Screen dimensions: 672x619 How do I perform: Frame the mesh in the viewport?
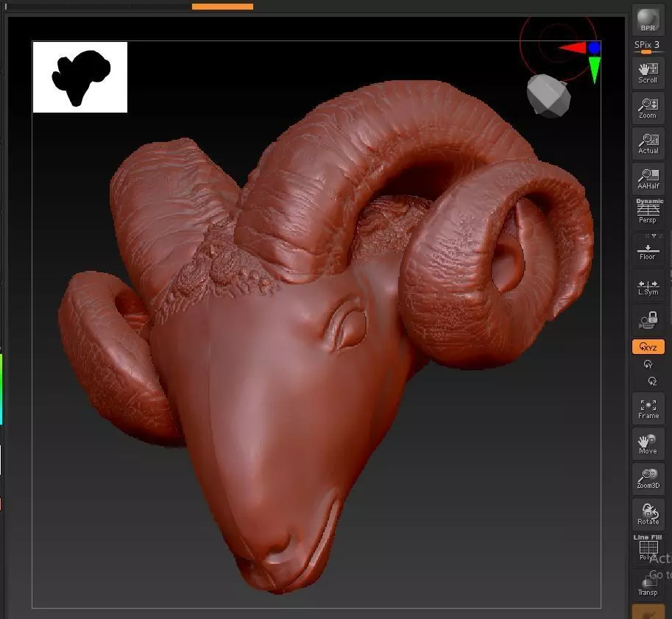pos(648,409)
